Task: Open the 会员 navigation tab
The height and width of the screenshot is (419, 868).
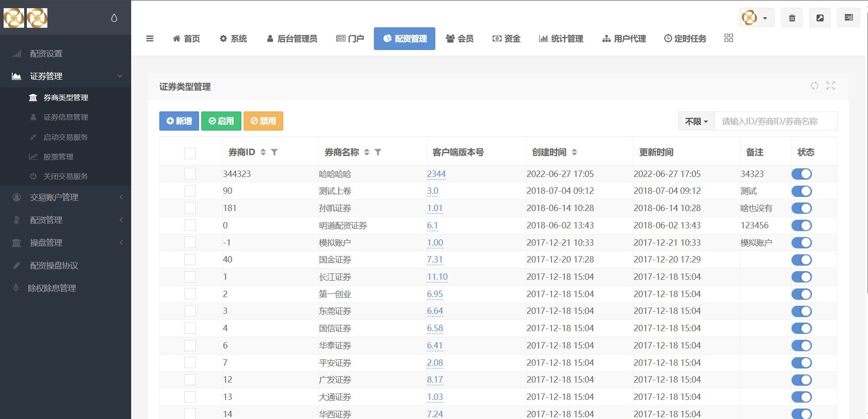Action: pos(460,39)
